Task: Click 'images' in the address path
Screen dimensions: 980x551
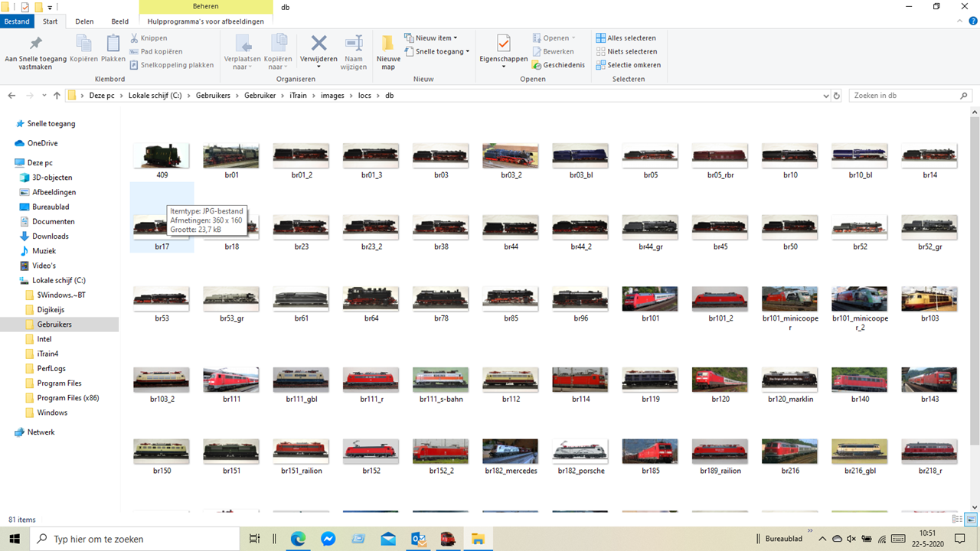Action: coord(332,96)
